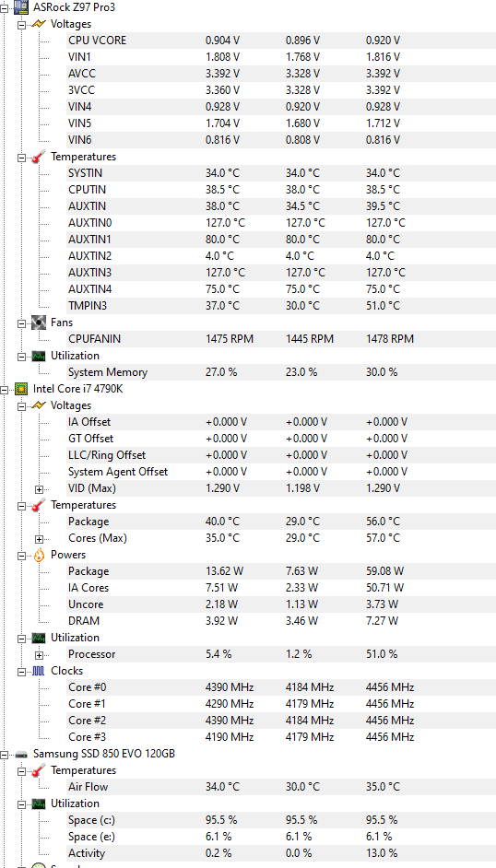
Task: Select the Activity row
Action: pyautogui.click(x=280, y=853)
